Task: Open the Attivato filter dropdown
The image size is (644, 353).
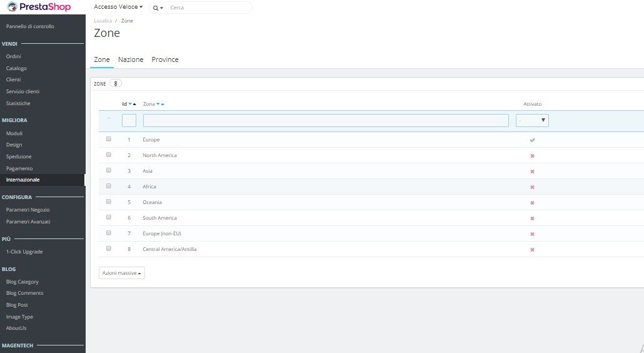Action: (x=532, y=120)
